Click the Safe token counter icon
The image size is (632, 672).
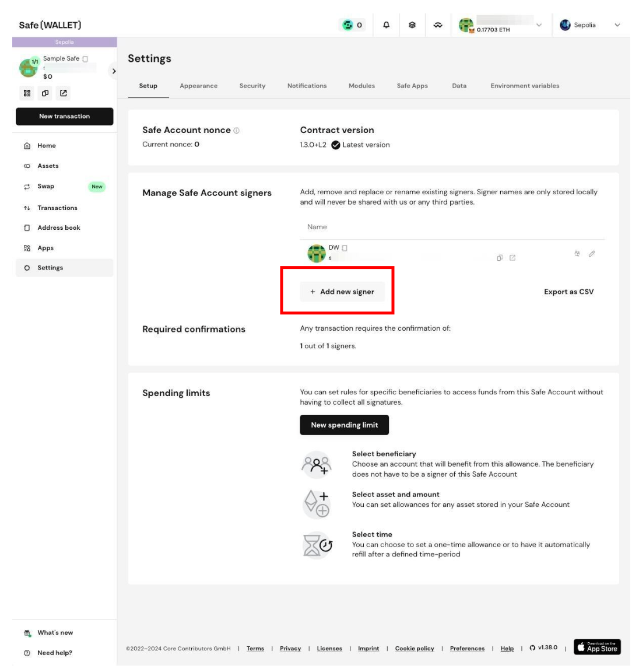click(x=352, y=25)
